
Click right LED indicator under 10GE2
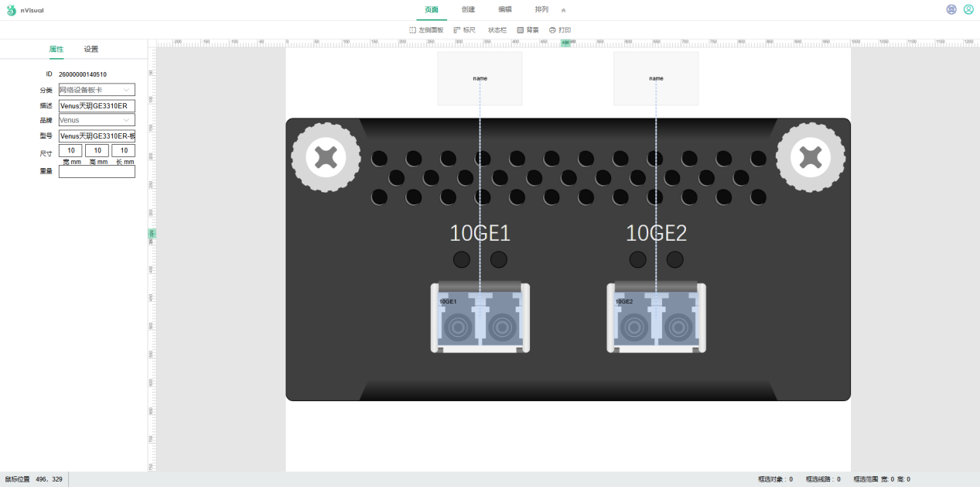pyautogui.click(x=675, y=259)
